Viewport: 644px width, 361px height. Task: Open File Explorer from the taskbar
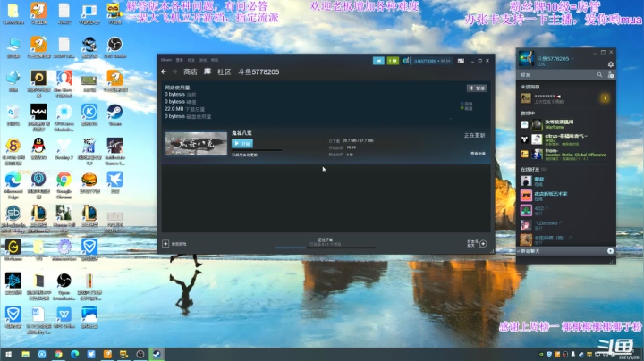pyautogui.click(x=25, y=354)
